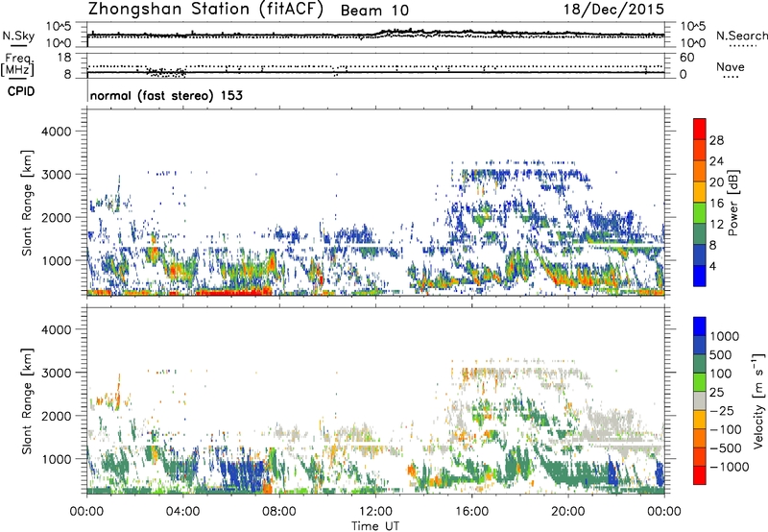
Task: Click the 12:00 time tick label
Action: (375, 512)
